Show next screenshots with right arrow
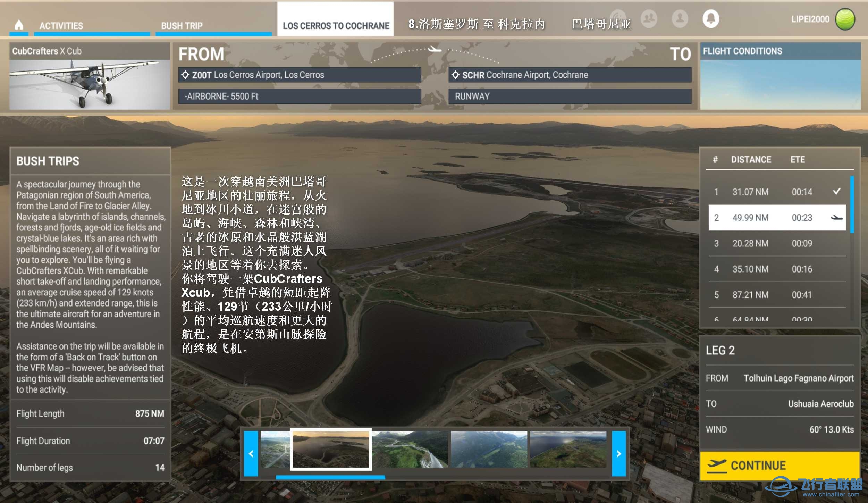868x503 pixels. [618, 453]
